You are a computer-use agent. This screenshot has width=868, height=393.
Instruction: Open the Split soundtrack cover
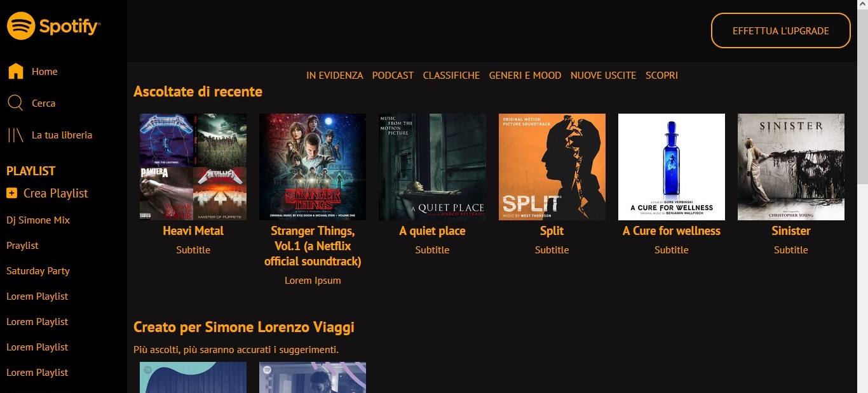552,167
